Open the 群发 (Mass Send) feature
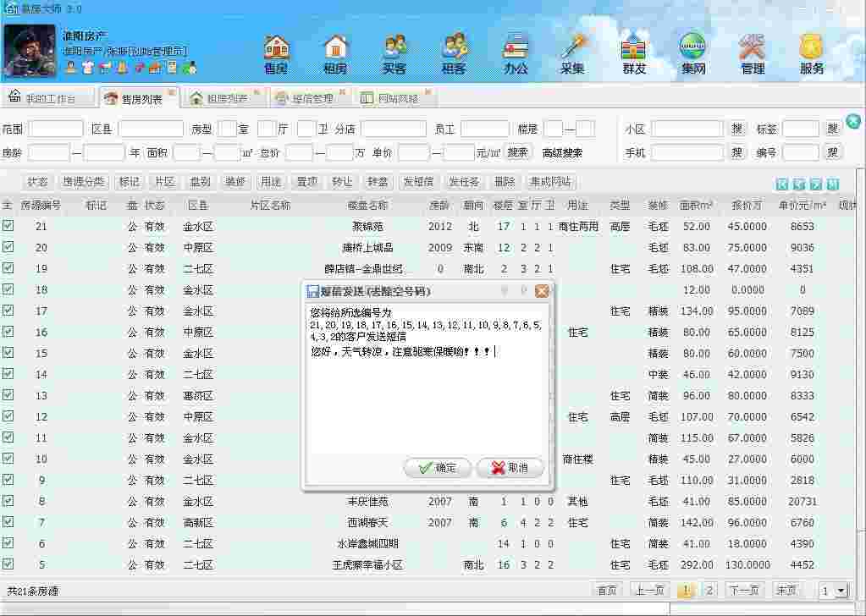866x616 pixels. point(632,52)
